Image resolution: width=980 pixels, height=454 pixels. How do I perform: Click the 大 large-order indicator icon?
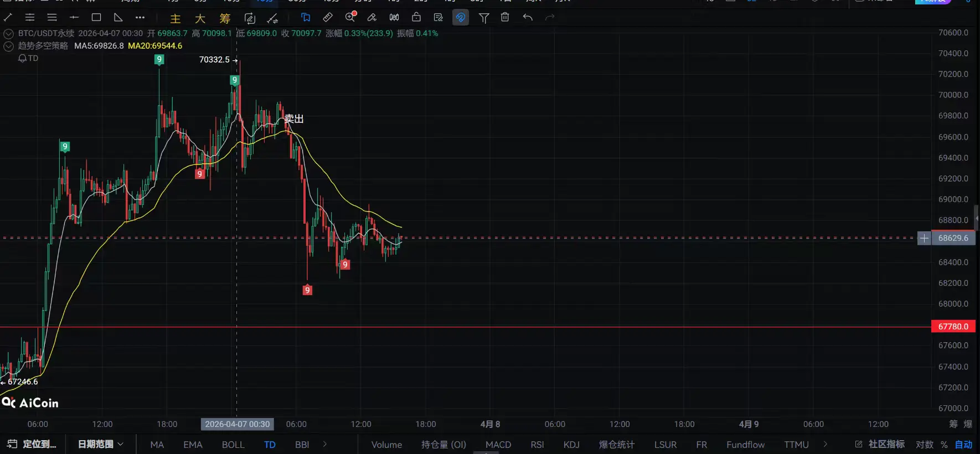tap(200, 18)
